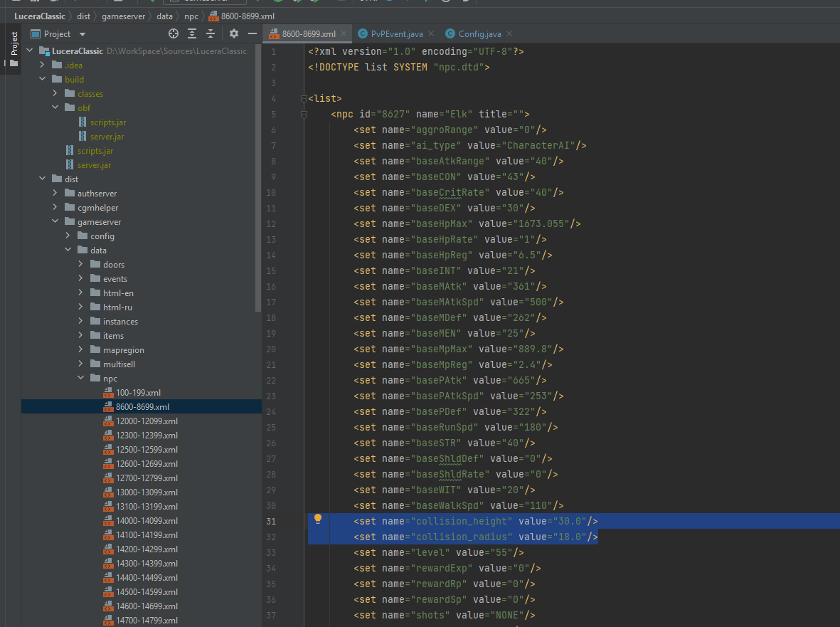Toggle code fold for npc Elk tag
This screenshot has height=627, width=840.
pyautogui.click(x=304, y=114)
